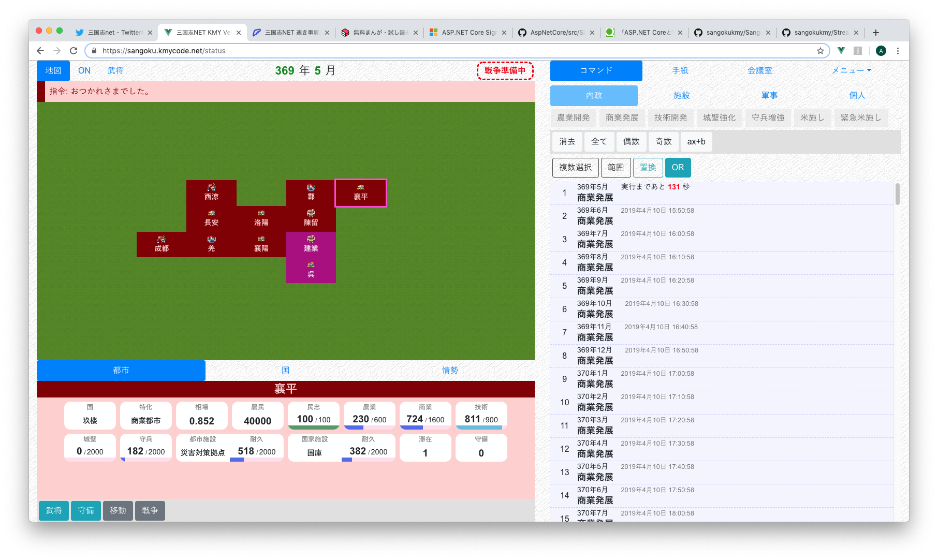
Task: Toggle 複数選択 multi-select mode
Action: (x=576, y=167)
